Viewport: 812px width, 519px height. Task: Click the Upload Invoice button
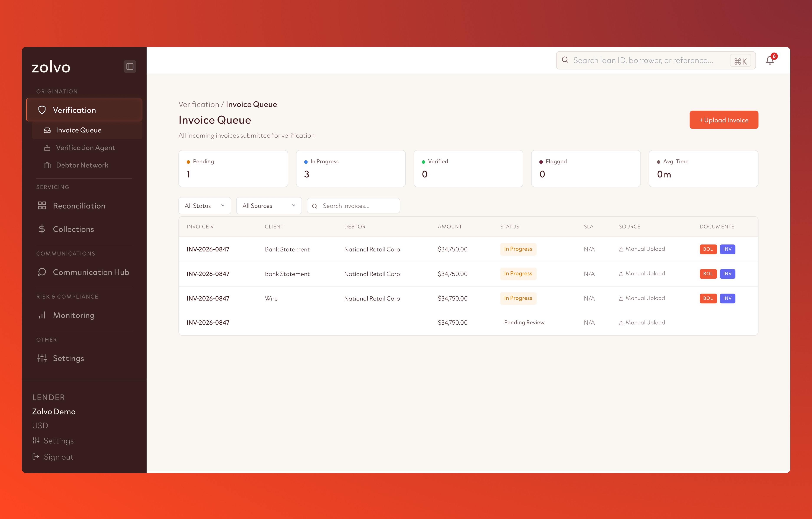(x=724, y=120)
